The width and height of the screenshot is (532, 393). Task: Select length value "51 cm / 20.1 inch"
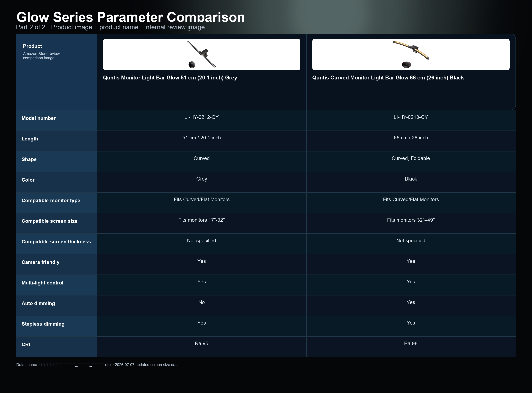[x=201, y=138]
